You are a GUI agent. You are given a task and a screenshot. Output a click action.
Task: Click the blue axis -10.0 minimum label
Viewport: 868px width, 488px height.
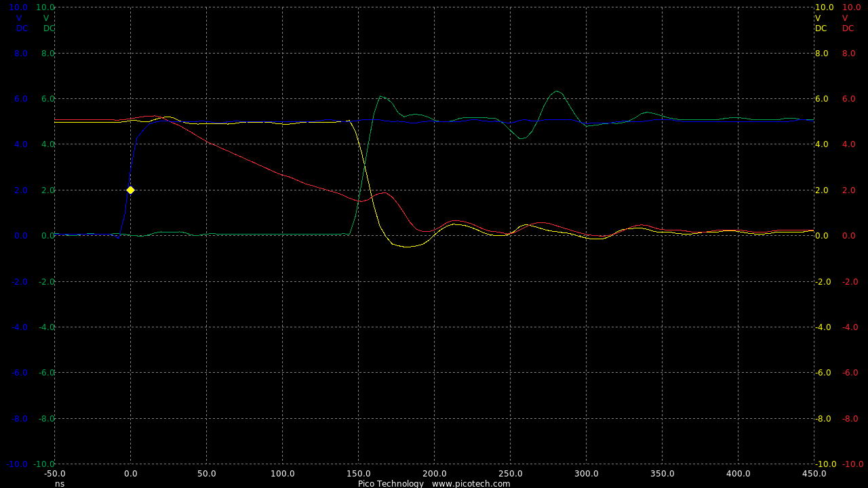coord(17,464)
